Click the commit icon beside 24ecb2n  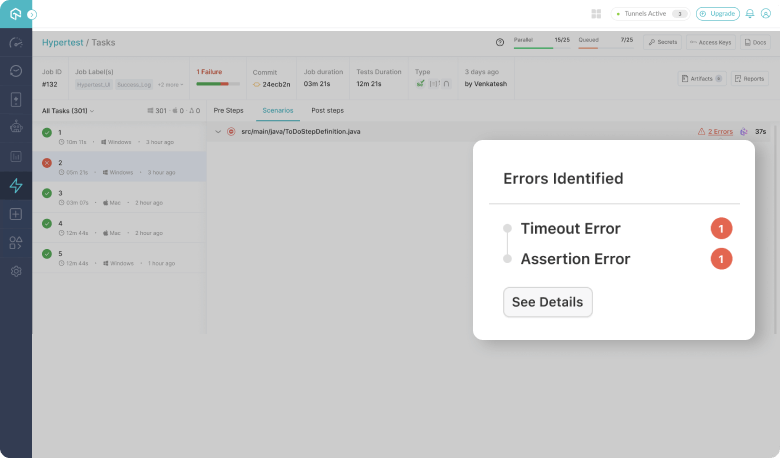point(257,85)
